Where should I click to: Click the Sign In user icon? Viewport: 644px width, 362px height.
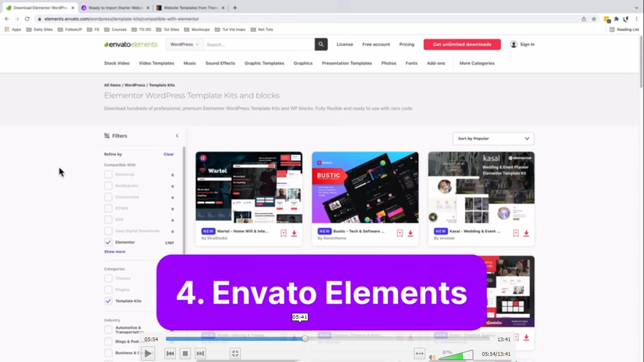(x=514, y=44)
